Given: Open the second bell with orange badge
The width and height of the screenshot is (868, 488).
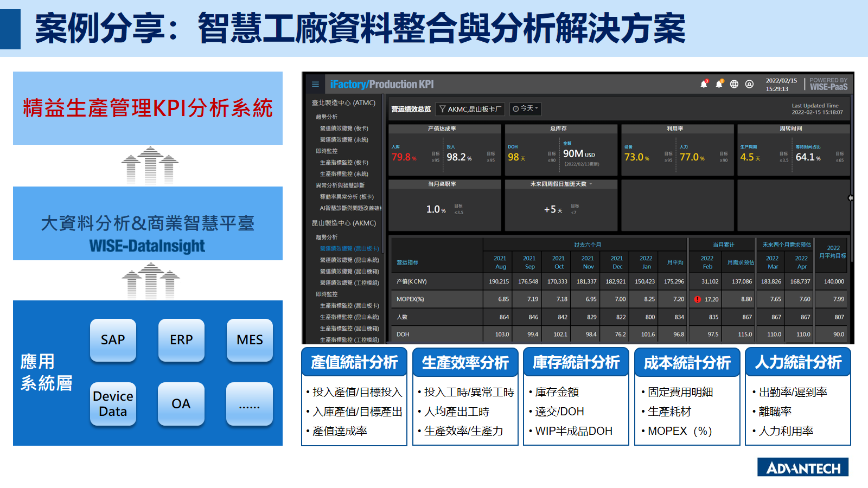Looking at the screenshot, I should 719,84.
